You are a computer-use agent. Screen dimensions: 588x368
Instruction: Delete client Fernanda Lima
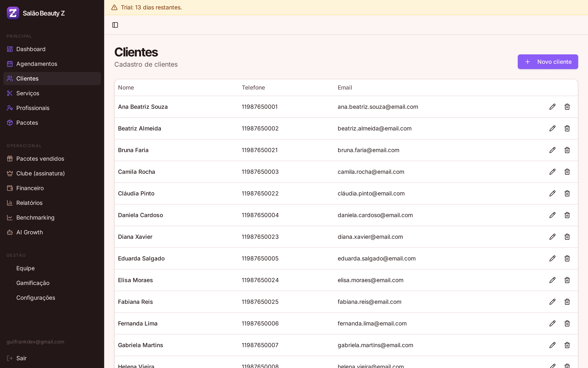(x=567, y=323)
